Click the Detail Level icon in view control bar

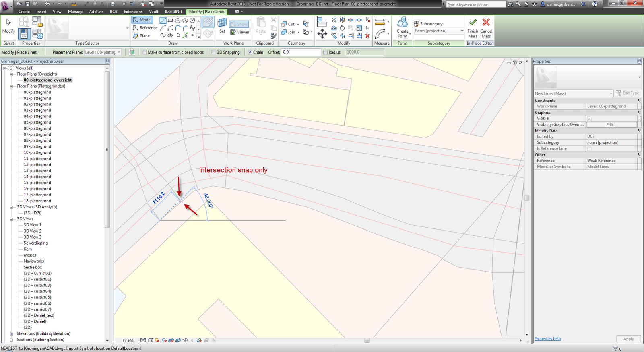click(x=143, y=340)
